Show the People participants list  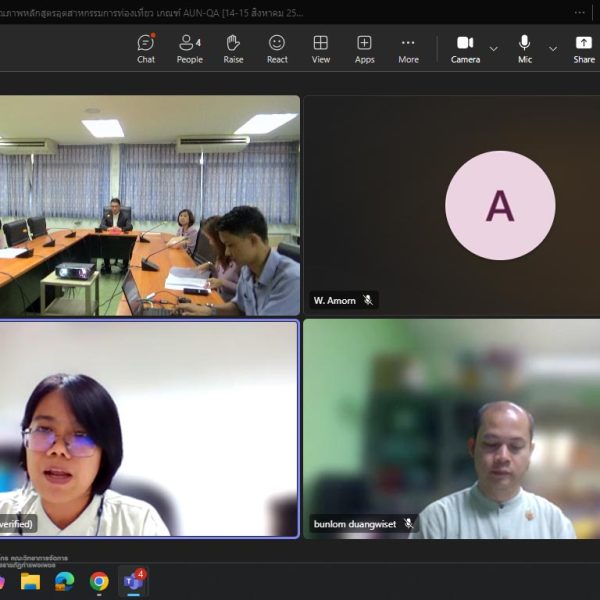click(189, 48)
